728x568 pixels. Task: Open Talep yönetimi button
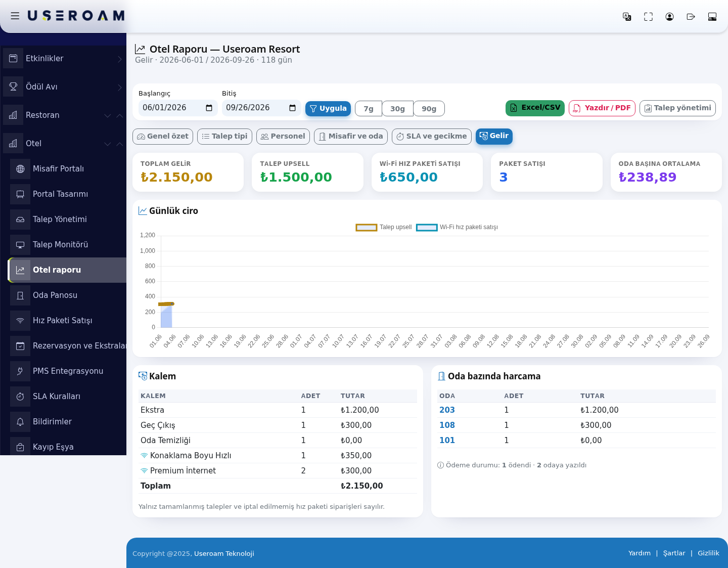point(677,108)
